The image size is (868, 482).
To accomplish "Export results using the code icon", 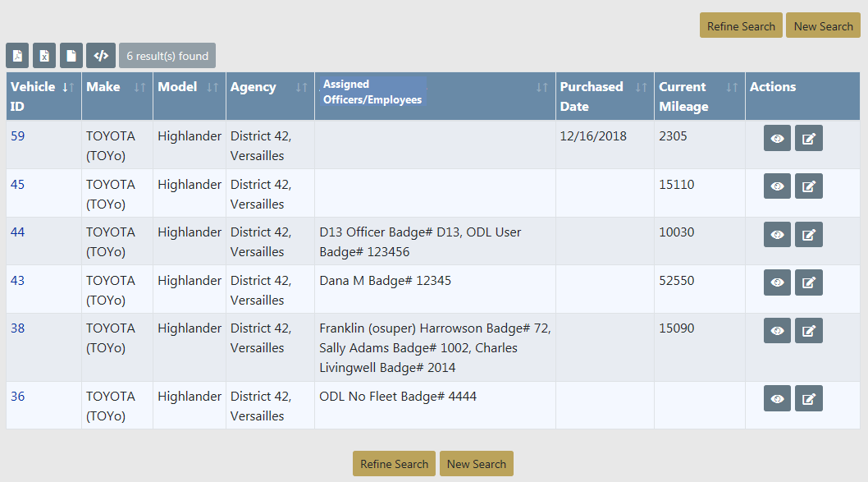I will pyautogui.click(x=100, y=56).
